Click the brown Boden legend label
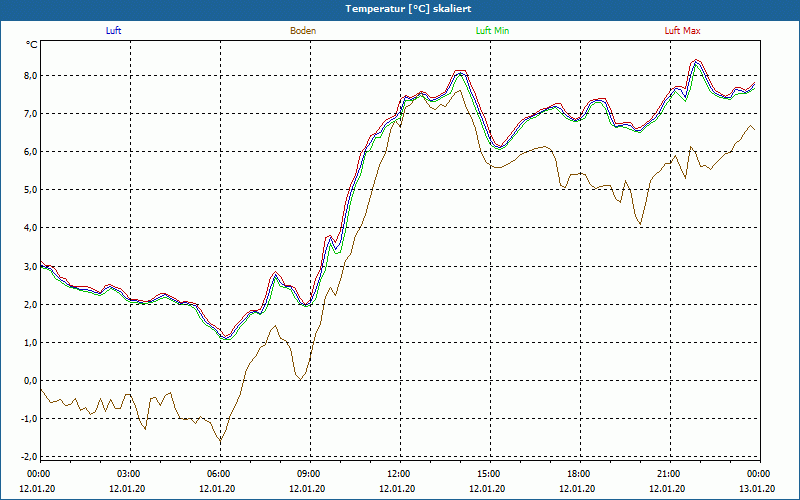 [303, 31]
